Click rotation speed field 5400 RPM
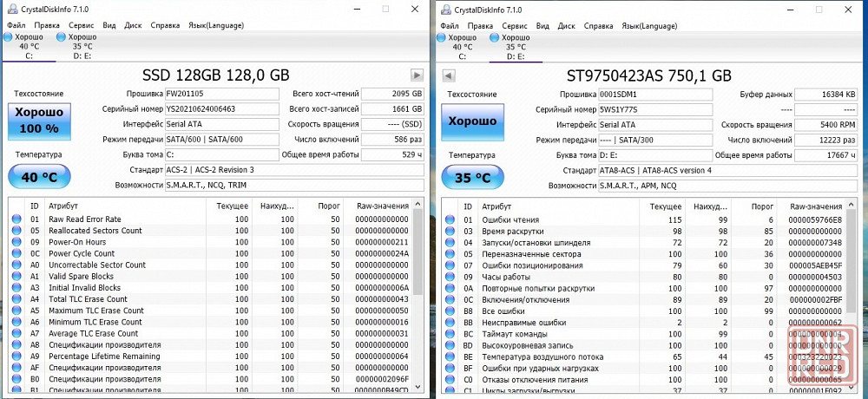Screen dimensions: 868x399 click(x=826, y=125)
